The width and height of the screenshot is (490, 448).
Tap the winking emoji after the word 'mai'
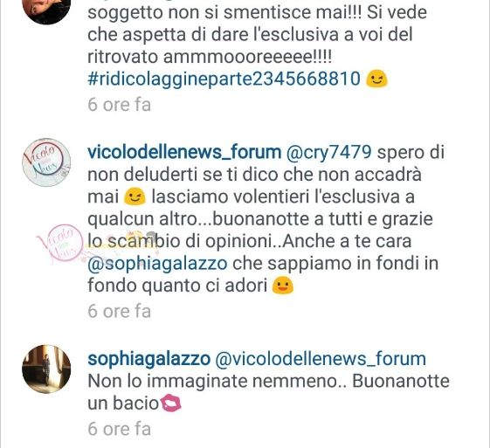[x=135, y=196]
